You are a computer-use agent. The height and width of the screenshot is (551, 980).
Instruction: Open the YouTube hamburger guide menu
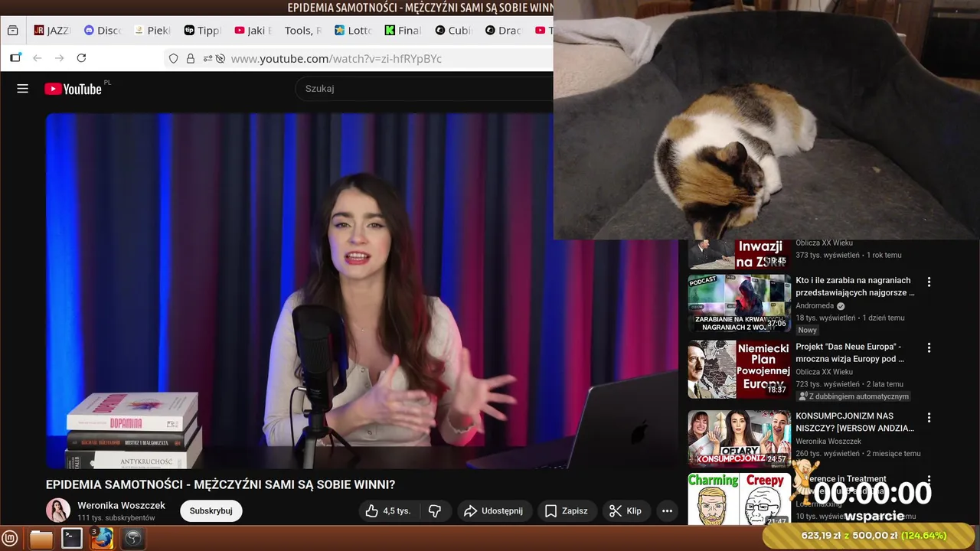click(22, 89)
